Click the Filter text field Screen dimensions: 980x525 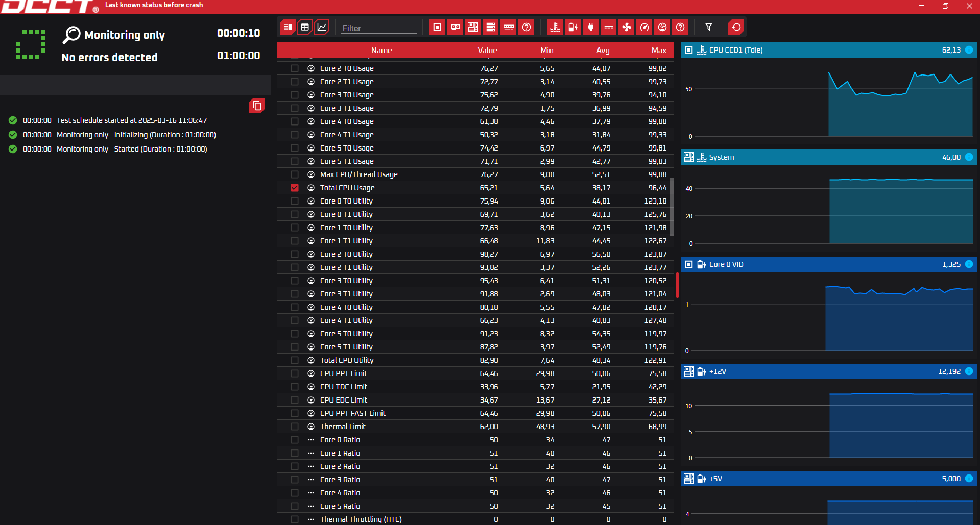click(379, 28)
